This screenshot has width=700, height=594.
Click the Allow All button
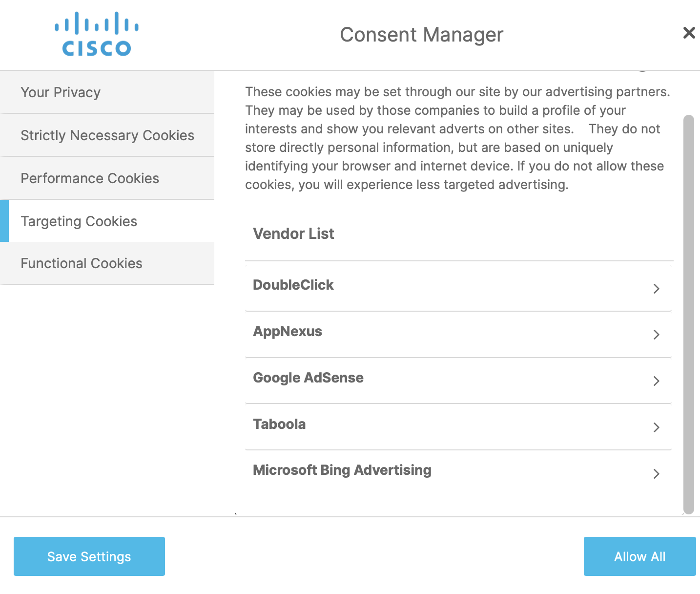point(639,556)
